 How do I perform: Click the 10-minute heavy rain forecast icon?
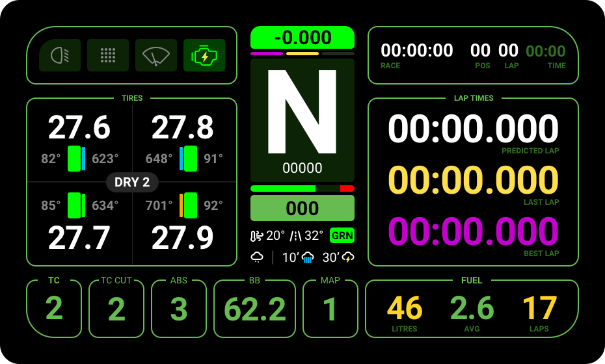[307, 257]
